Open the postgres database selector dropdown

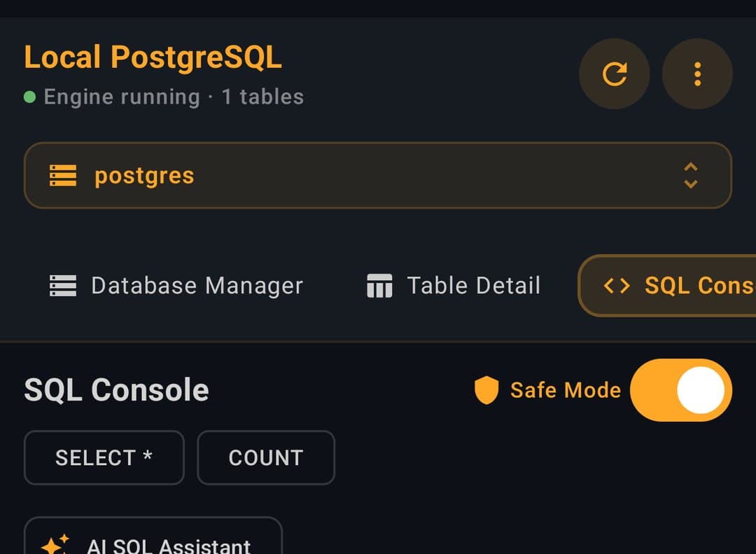pyautogui.click(x=378, y=176)
